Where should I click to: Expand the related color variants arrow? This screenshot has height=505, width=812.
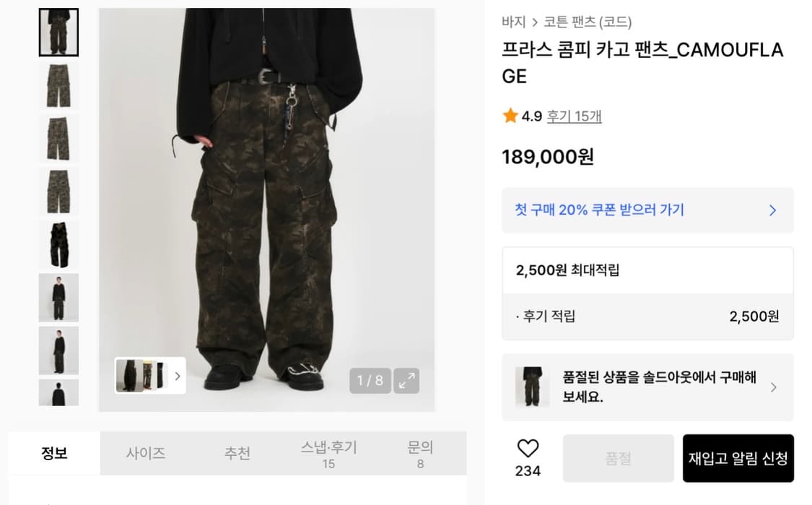pos(178,376)
